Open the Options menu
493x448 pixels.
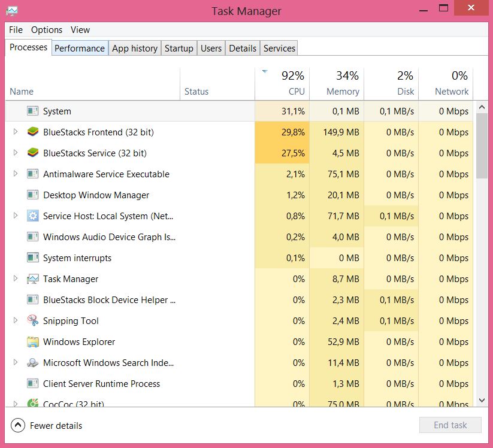(47, 30)
